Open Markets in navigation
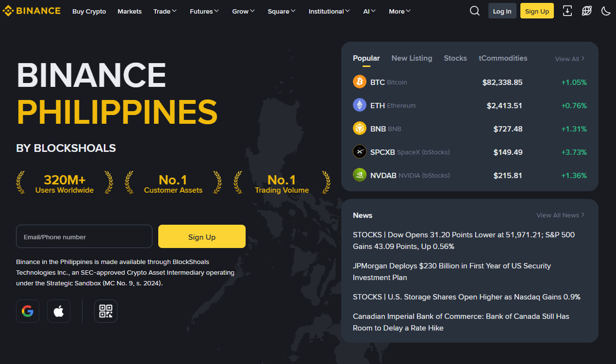 point(130,11)
